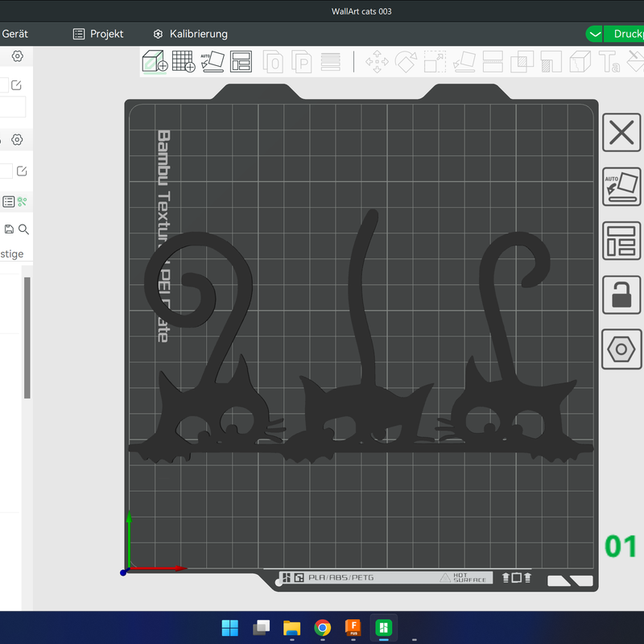
Task: Arrange objects on plate 01 side button
Action: point(621,241)
